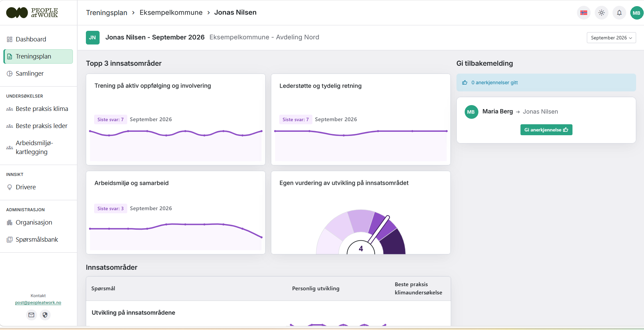Open Arbeidsmiljø og samarbeid card

tap(176, 213)
